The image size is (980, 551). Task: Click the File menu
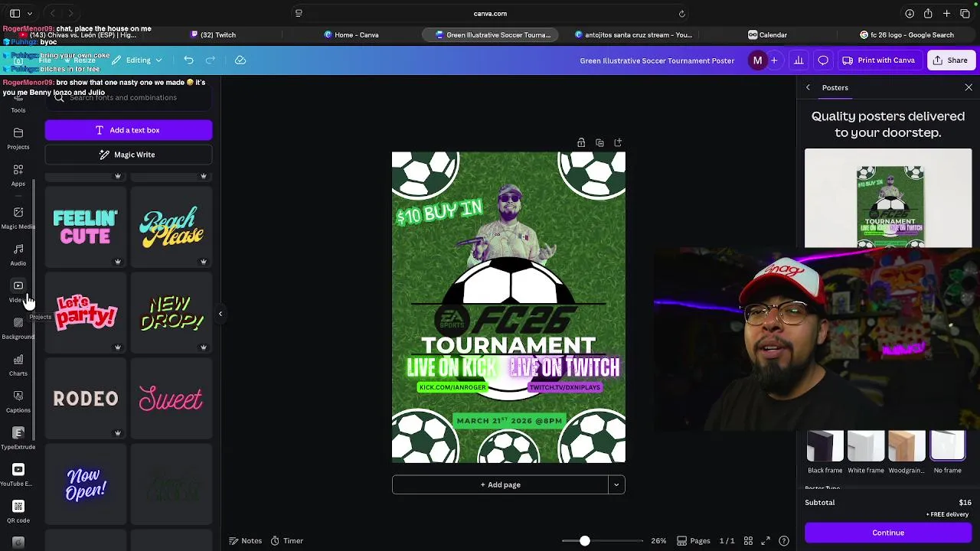click(x=45, y=60)
